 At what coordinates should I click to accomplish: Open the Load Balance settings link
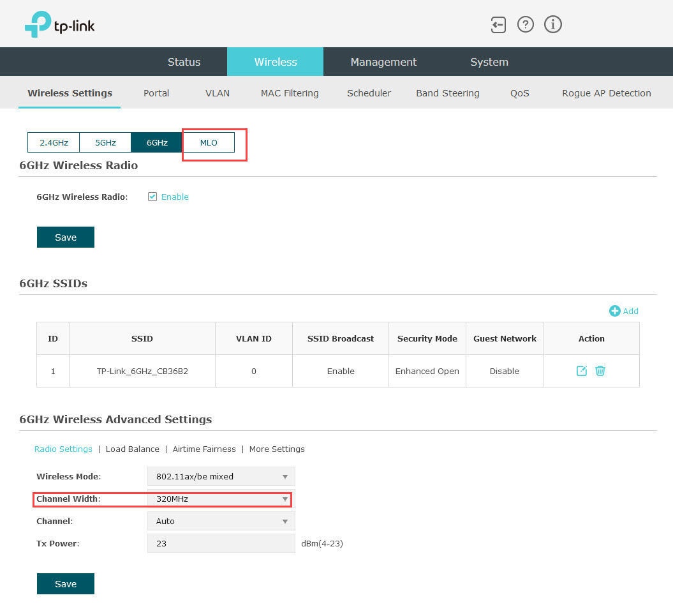[x=133, y=449]
